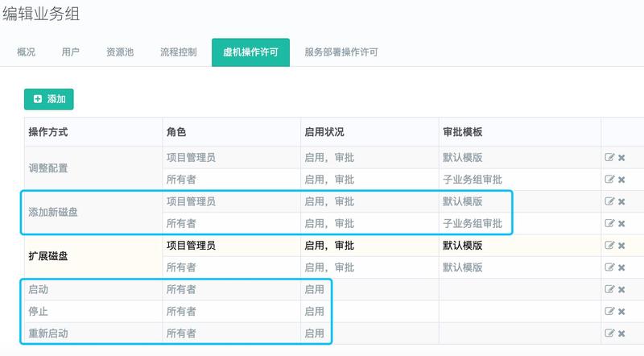
Task: Delete 扩展磁盘 项目管理员 row
Action: point(621,246)
